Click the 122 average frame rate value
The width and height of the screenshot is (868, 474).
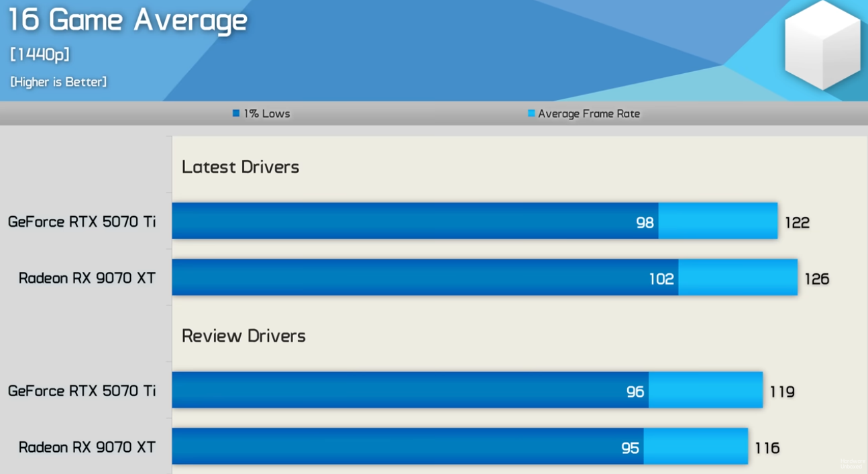click(798, 222)
